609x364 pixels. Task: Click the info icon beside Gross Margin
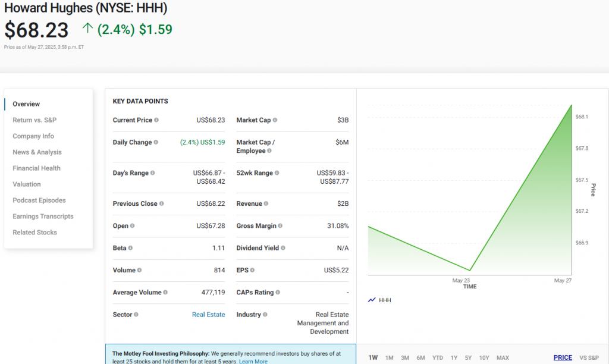point(281,225)
